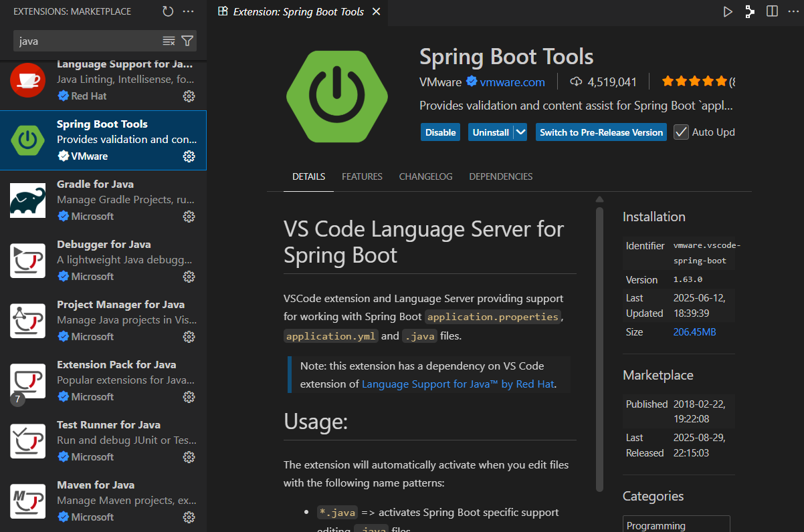Disable the Spring Boot Tools extension

[x=441, y=132]
